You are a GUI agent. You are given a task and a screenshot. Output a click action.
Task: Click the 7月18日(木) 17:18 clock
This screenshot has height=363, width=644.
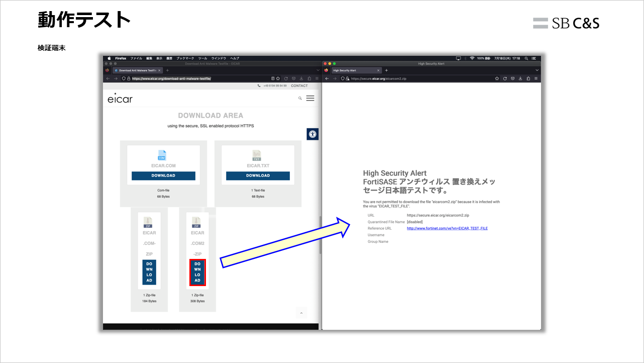tap(507, 58)
